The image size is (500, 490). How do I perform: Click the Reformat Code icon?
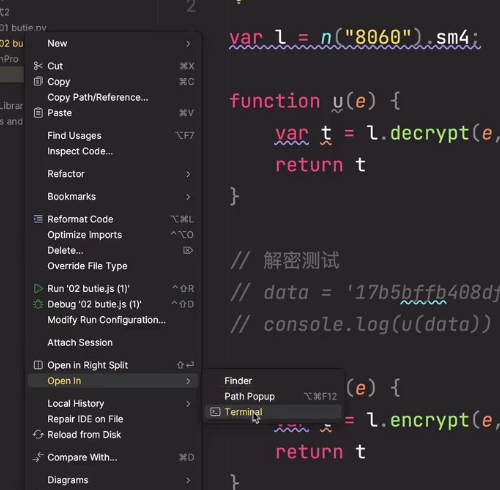[x=38, y=219]
